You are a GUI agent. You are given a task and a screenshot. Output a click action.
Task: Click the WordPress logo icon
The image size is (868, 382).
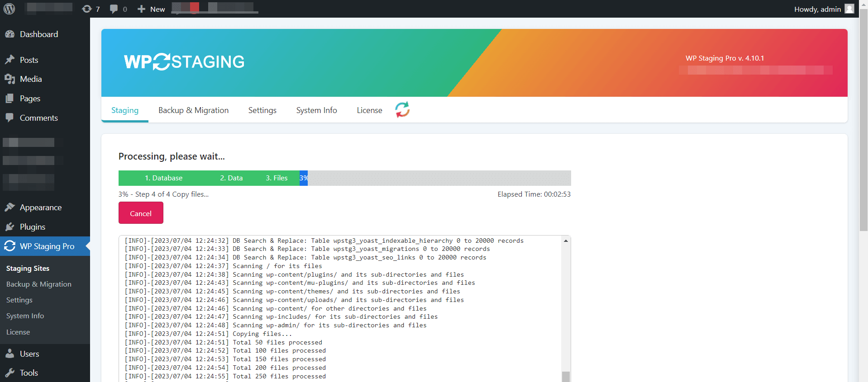pyautogui.click(x=10, y=9)
